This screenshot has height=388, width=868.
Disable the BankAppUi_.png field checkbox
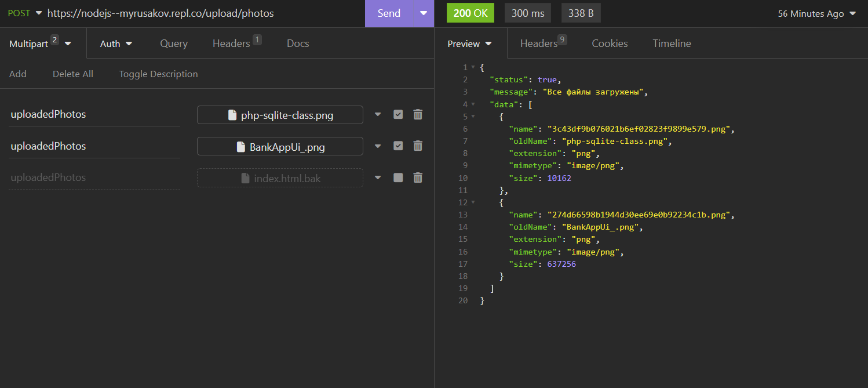point(398,146)
